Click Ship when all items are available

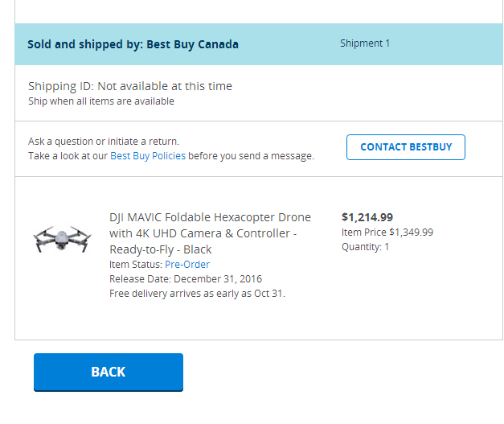101,101
